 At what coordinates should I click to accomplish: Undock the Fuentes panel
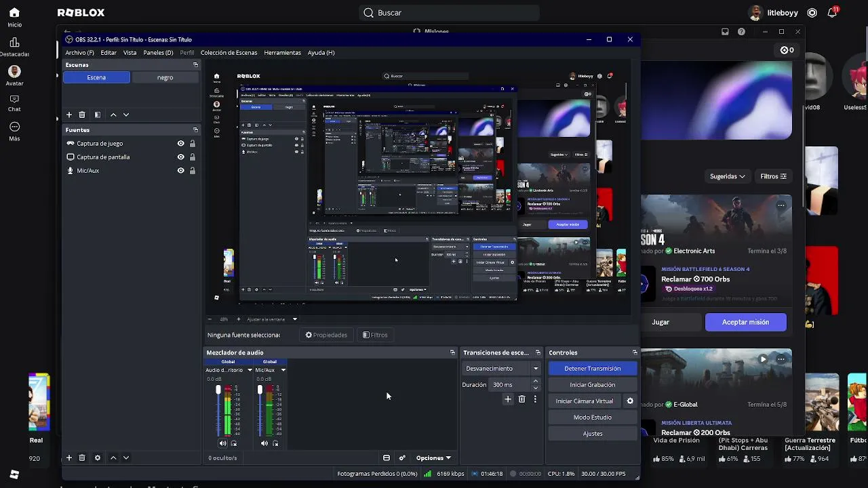coord(195,130)
